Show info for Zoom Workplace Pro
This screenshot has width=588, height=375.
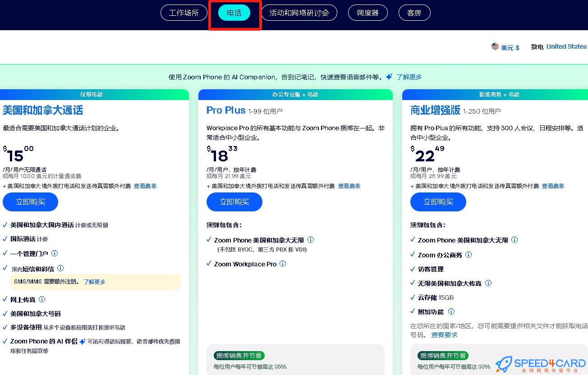tap(283, 264)
